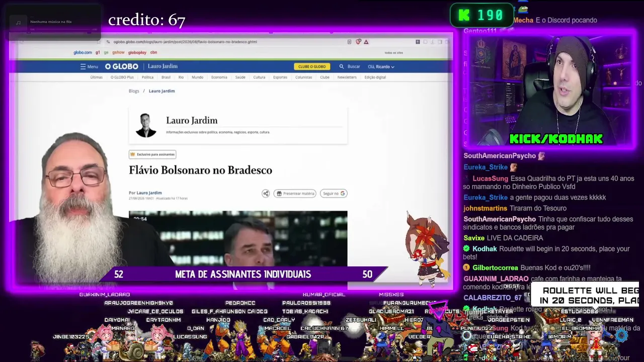This screenshot has width=644, height=362.
Task: Open the Saúde section
Action: tap(240, 77)
